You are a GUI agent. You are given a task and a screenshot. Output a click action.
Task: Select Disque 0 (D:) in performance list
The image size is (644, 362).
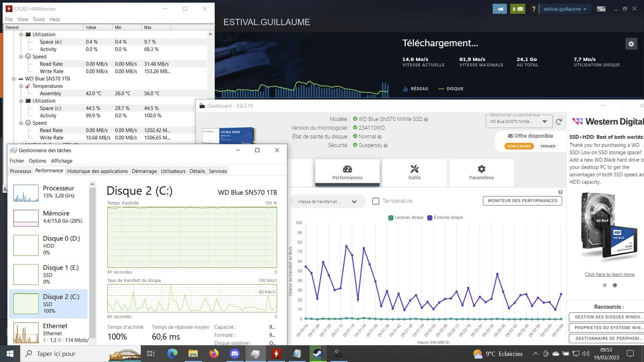[x=48, y=245]
